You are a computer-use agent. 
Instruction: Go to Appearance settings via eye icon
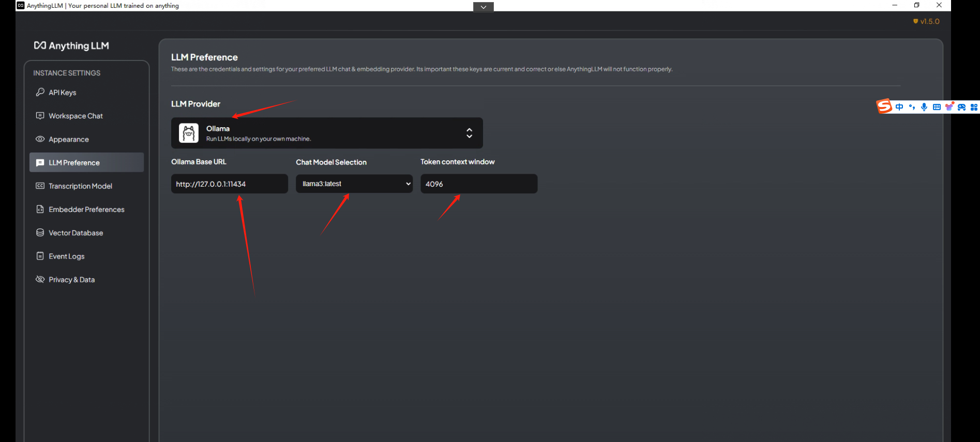coord(40,139)
